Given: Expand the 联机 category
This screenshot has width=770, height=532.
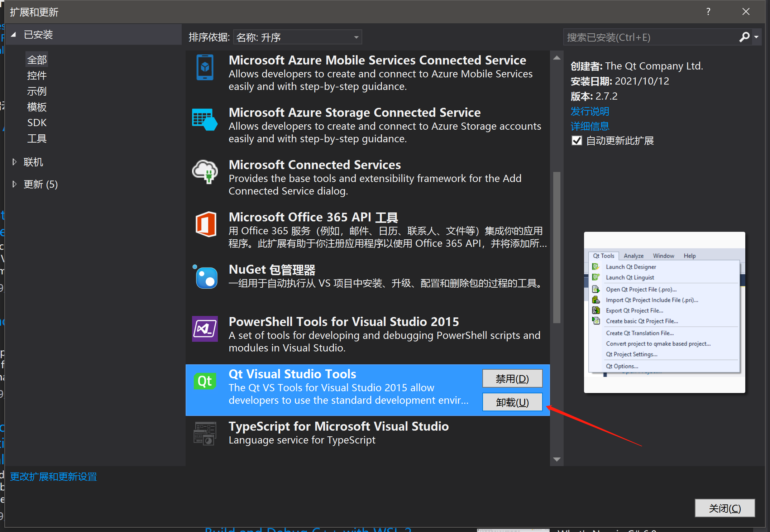Looking at the screenshot, I should click(14, 162).
